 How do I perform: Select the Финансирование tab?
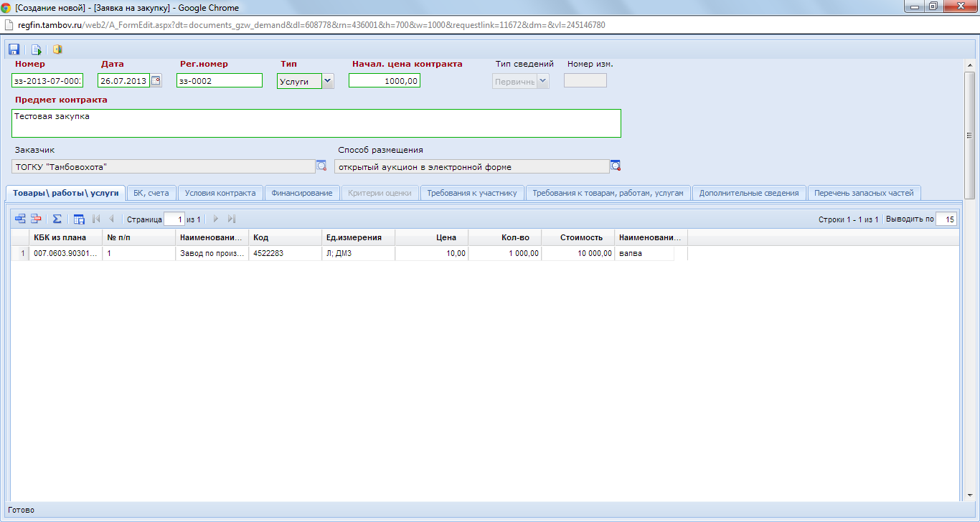(301, 193)
